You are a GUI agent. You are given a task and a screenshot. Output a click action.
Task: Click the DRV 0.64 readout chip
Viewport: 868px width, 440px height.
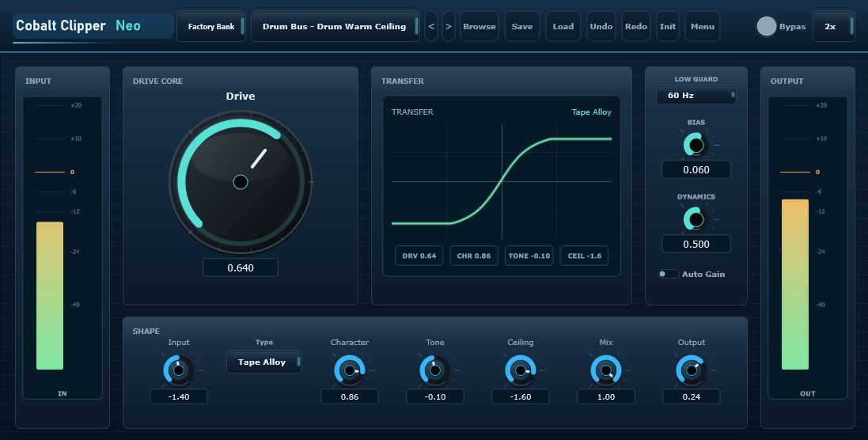point(419,256)
